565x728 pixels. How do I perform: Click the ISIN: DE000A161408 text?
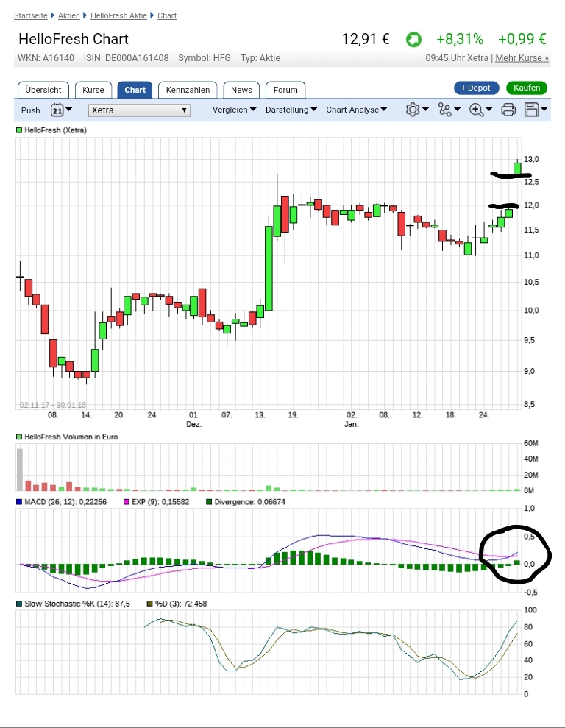(127, 58)
